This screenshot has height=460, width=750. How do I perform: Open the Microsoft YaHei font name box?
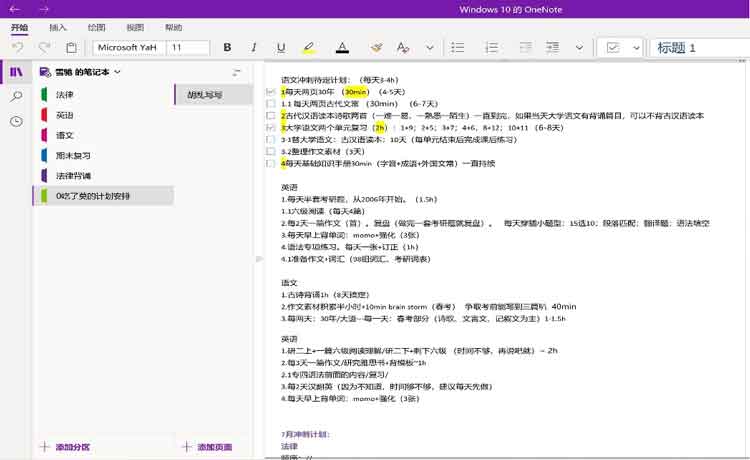coord(129,47)
